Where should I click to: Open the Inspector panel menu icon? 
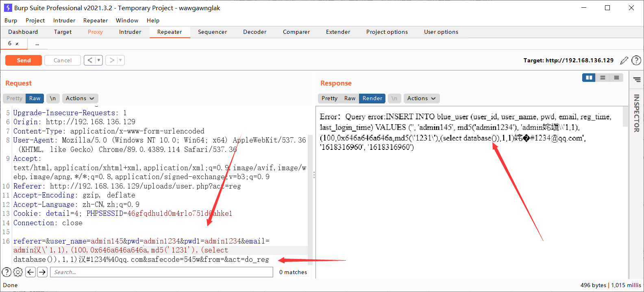click(x=637, y=80)
